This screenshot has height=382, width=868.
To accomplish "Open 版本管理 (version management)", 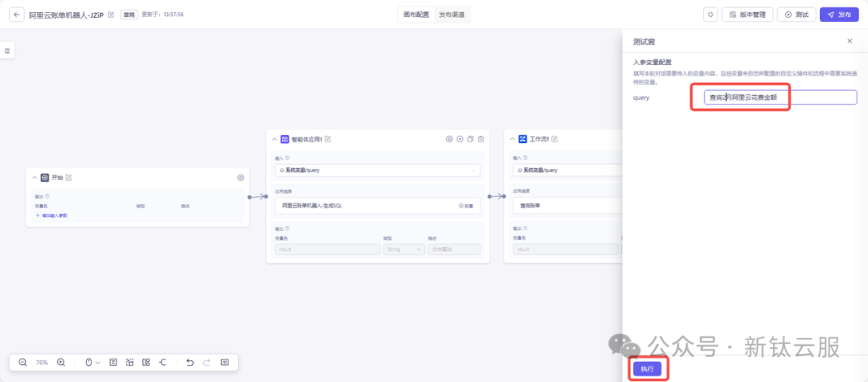I will point(747,14).
